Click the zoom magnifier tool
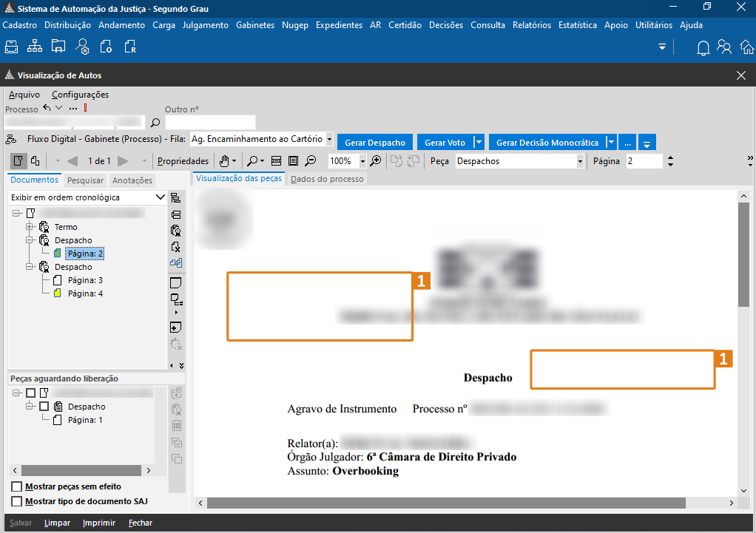Screen dimensions: 756x533 coord(252,161)
